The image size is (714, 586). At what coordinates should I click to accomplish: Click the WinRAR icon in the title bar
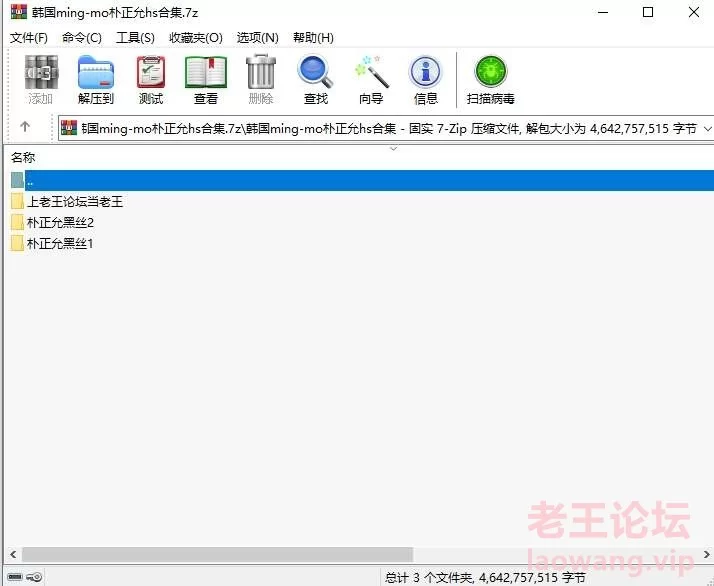pyautogui.click(x=19, y=12)
